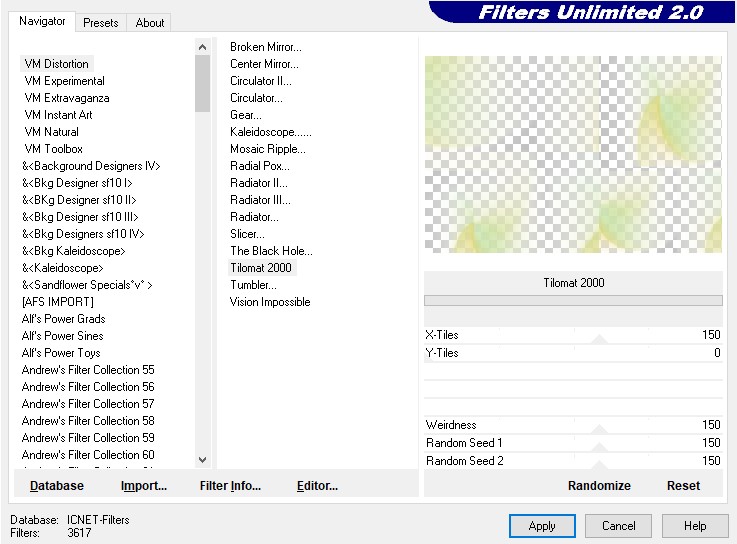Adjust the Weirdness slider

pos(598,426)
